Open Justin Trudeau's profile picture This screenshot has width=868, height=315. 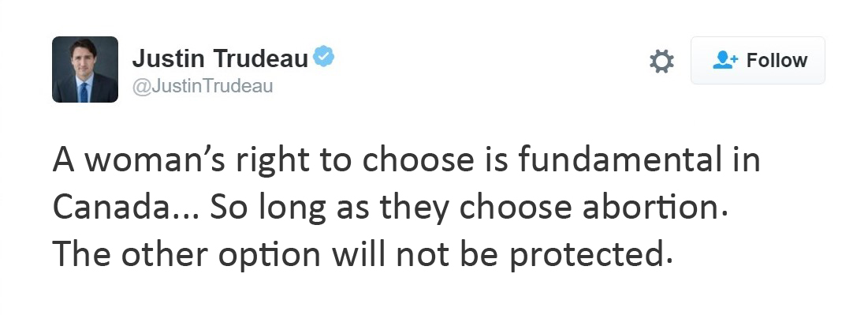pyautogui.click(x=85, y=69)
